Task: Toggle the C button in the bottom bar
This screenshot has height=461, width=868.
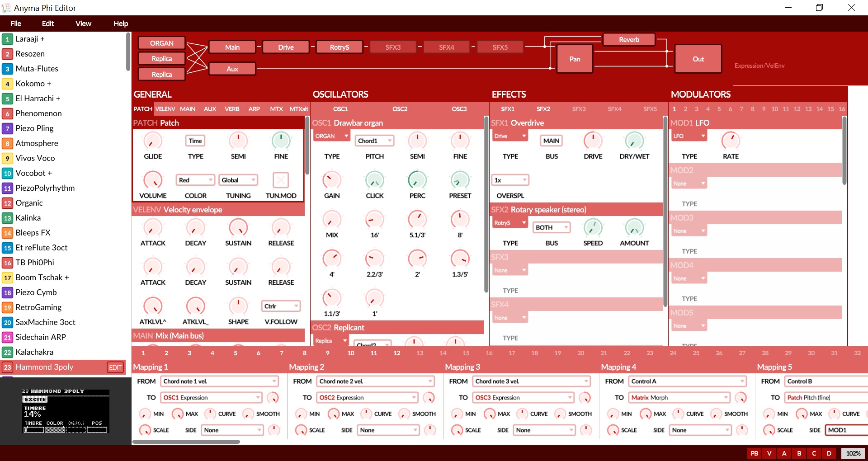Action: (814, 453)
